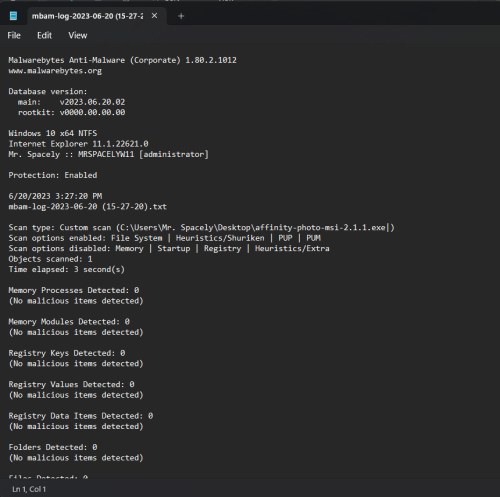Open the File menu
Screen dimensions: 500x497
14,35
